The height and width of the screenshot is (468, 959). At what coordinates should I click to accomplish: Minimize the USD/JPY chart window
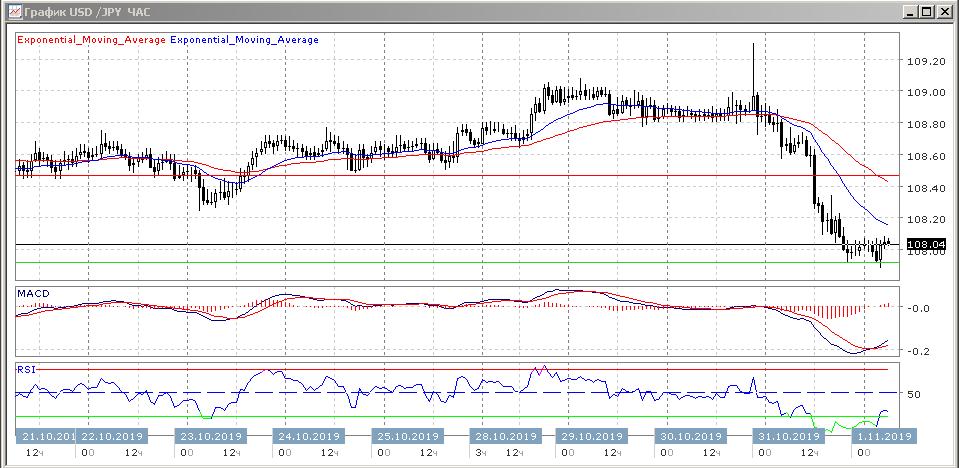click(x=909, y=12)
